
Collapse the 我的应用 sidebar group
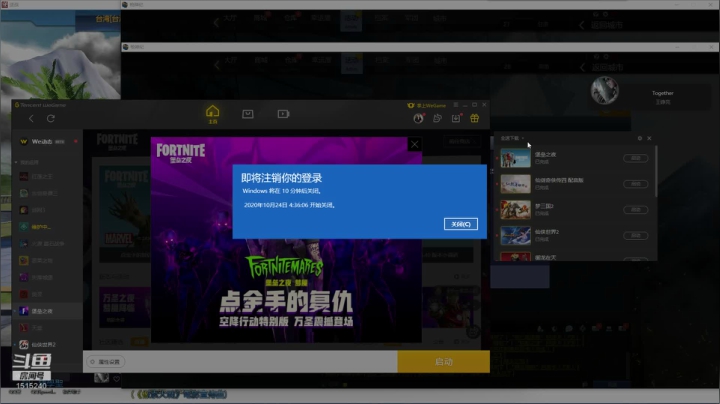(x=27, y=163)
